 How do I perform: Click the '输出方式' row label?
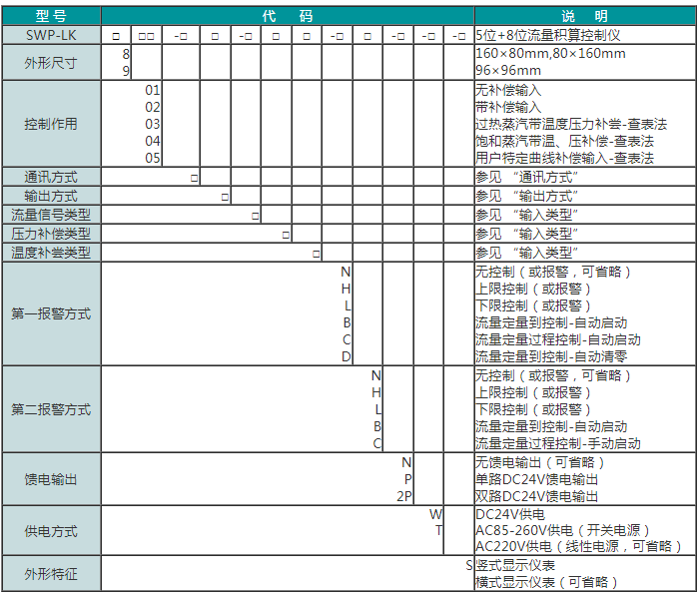51,196
